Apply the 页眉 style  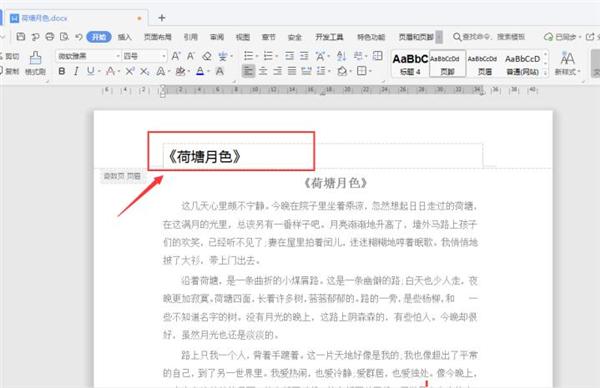coord(484,64)
